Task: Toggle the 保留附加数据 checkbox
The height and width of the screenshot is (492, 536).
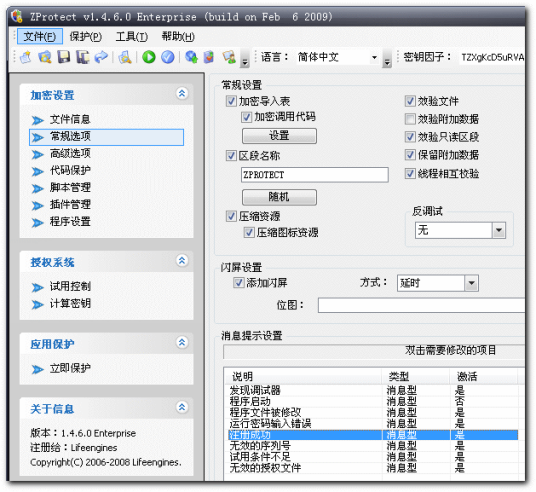Action: [410, 155]
